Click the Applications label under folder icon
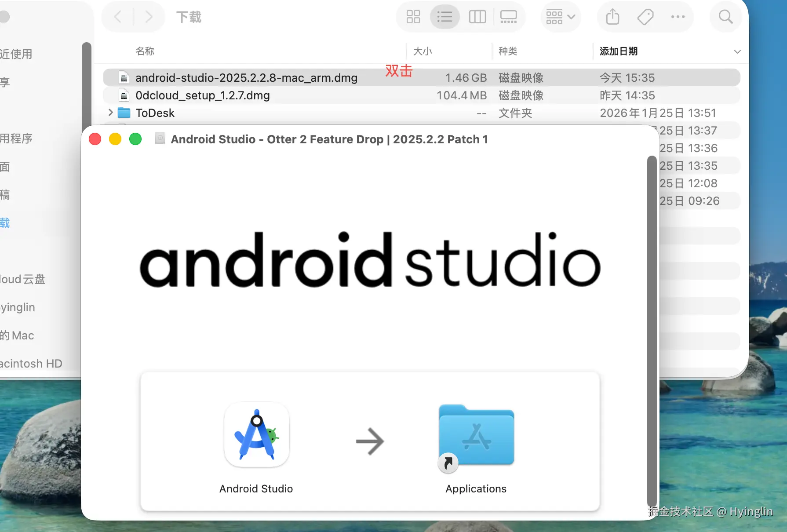787x532 pixels. click(x=476, y=489)
